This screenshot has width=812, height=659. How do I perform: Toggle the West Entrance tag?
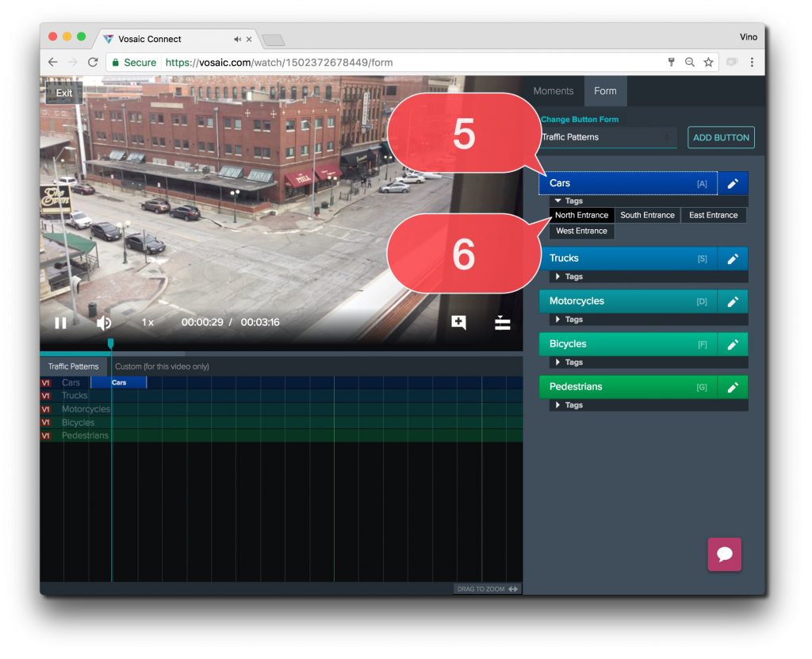pos(581,231)
